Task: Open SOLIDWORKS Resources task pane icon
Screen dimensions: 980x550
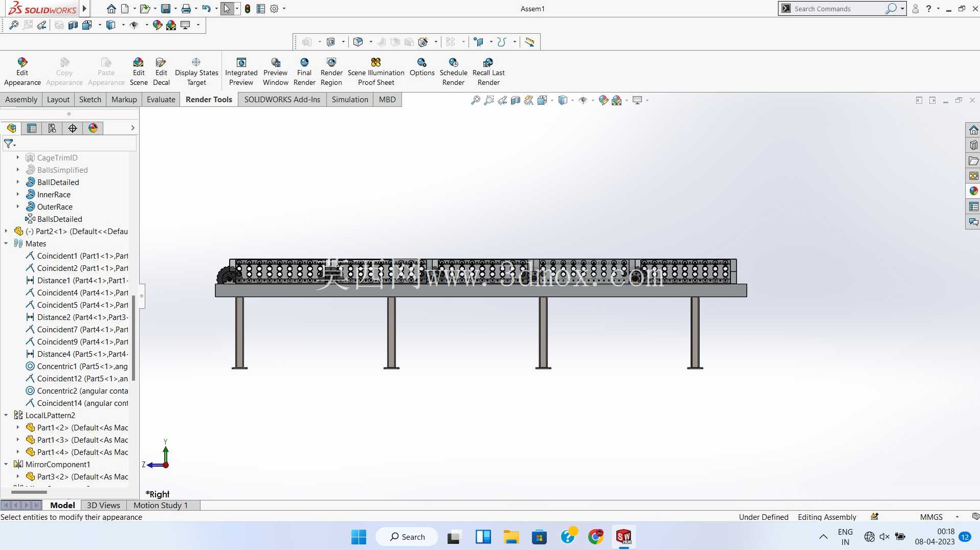Action: (x=973, y=130)
